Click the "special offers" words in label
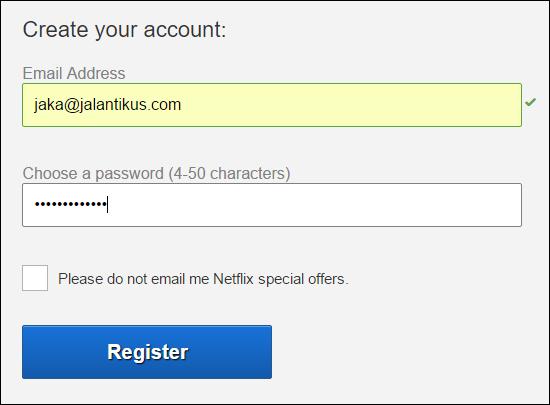The height and width of the screenshot is (405, 550). (303, 279)
